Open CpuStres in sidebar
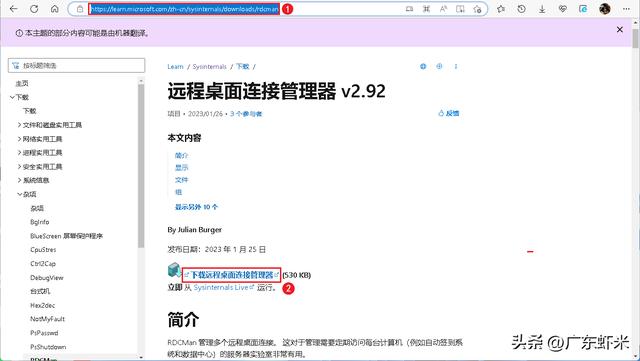 tap(43, 250)
